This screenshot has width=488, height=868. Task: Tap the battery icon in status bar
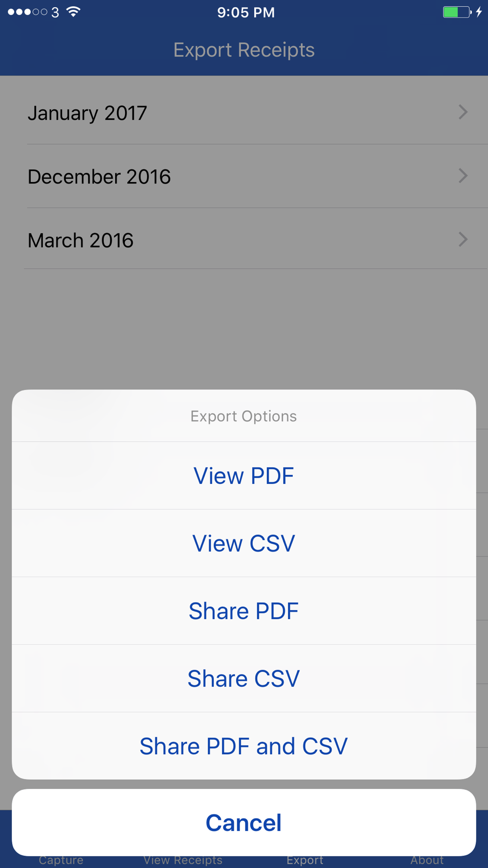[x=457, y=12]
